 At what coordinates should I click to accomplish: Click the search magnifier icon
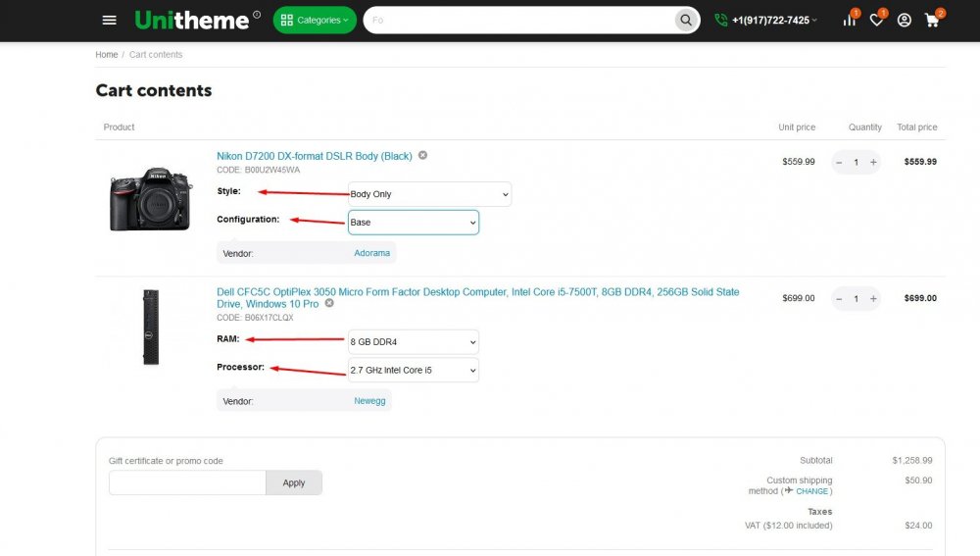pyautogui.click(x=685, y=21)
